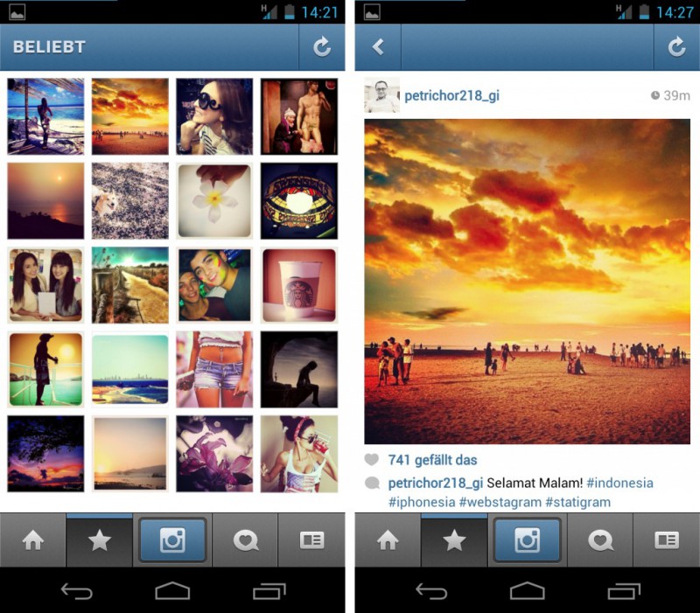This screenshot has height=613, width=700.
Task: Tap petrichor218_gi profile avatar
Action: tap(381, 94)
